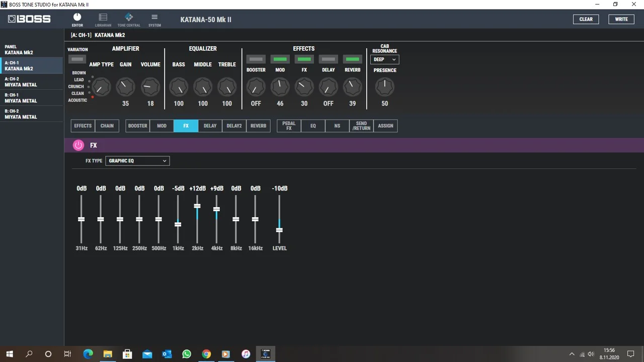
Task: Select the Panel KATANA Mk2 preset
Action: click(x=31, y=50)
